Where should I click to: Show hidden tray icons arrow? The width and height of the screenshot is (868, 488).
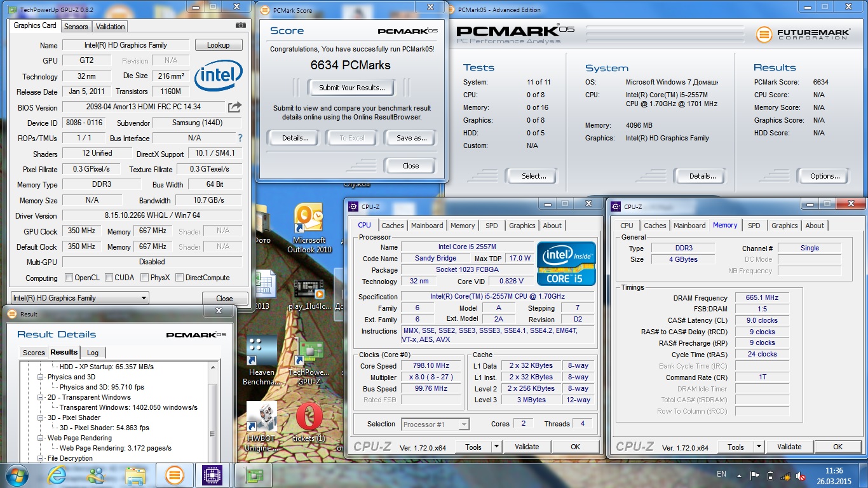pos(739,475)
